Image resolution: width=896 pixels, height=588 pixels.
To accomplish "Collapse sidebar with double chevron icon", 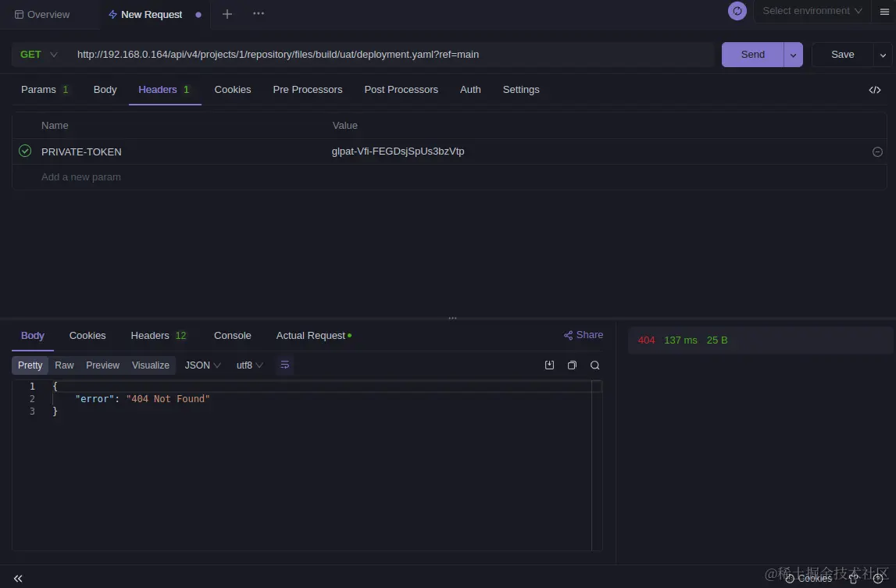I will click(18, 579).
